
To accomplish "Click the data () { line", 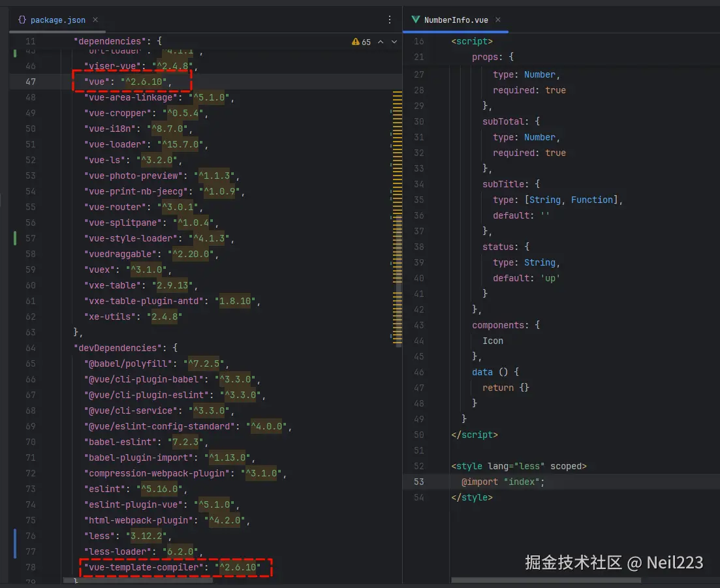I will point(495,372).
